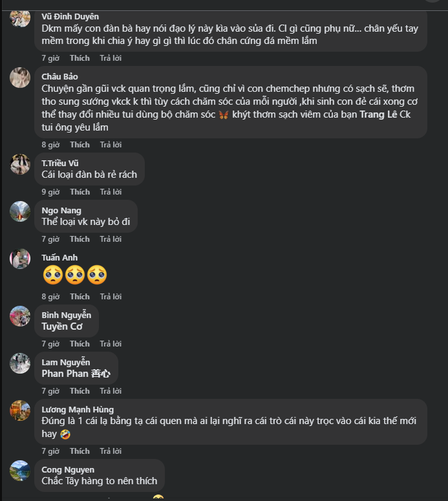Click Bình Nguyễn's avatar picture
448x501 pixels.
click(x=20, y=316)
